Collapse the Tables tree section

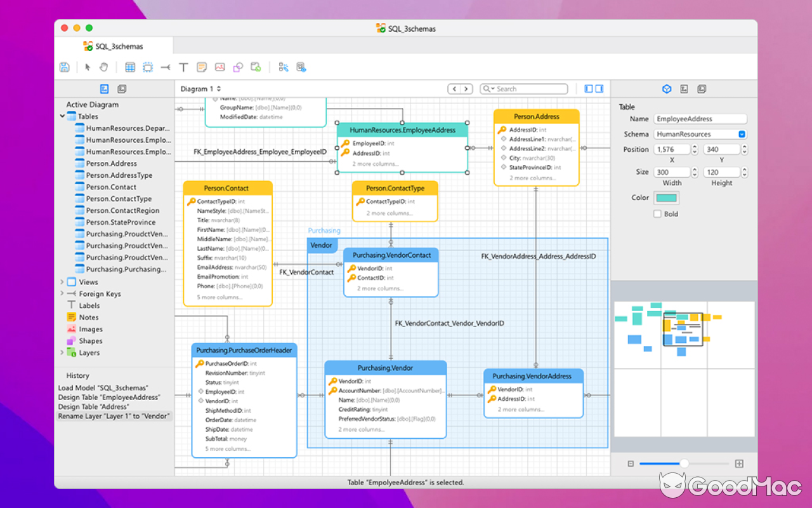[62, 116]
